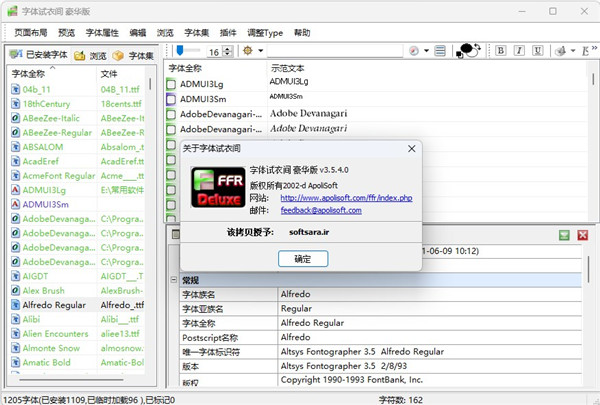Click the feedback@apolisoft.com email link
Screen dimensions: 600x405
pyautogui.click(x=321, y=210)
